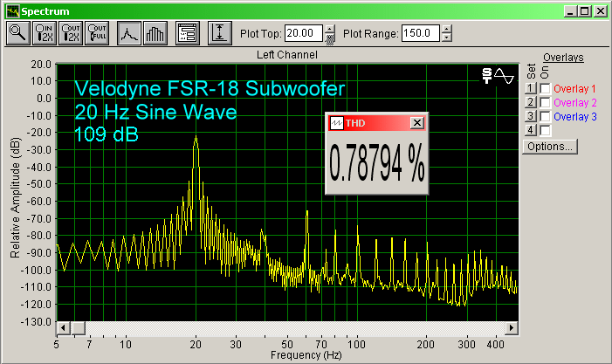The width and height of the screenshot is (612, 364).
Task: Click the THD value 0.78794 %
Action: (x=376, y=163)
